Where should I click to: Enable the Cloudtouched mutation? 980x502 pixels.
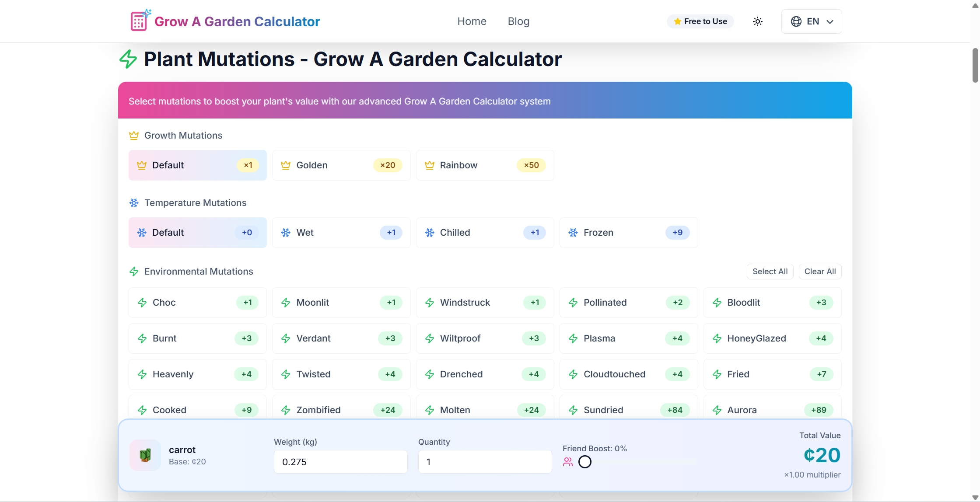[629, 374]
